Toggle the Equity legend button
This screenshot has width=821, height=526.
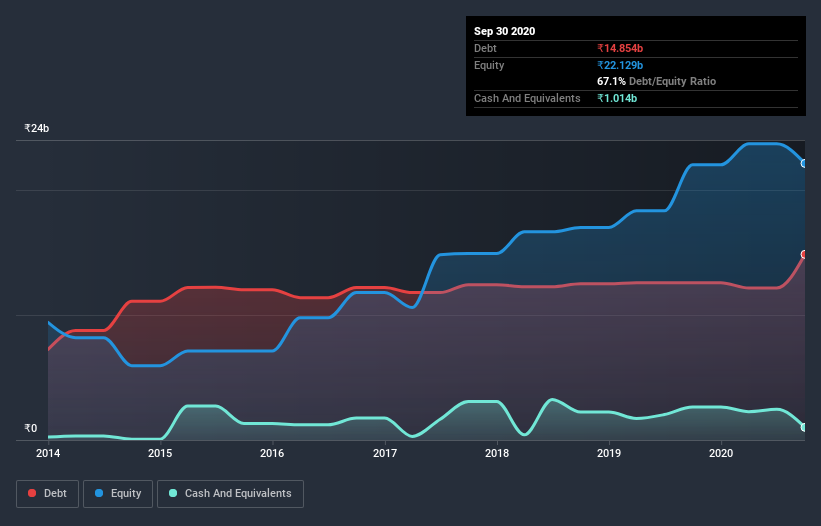pyautogui.click(x=118, y=494)
